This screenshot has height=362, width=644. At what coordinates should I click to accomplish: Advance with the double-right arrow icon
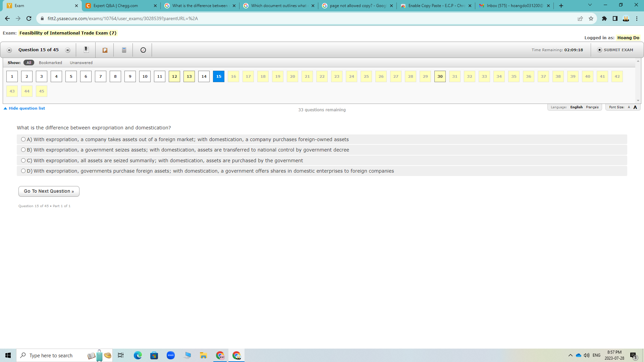[68, 50]
